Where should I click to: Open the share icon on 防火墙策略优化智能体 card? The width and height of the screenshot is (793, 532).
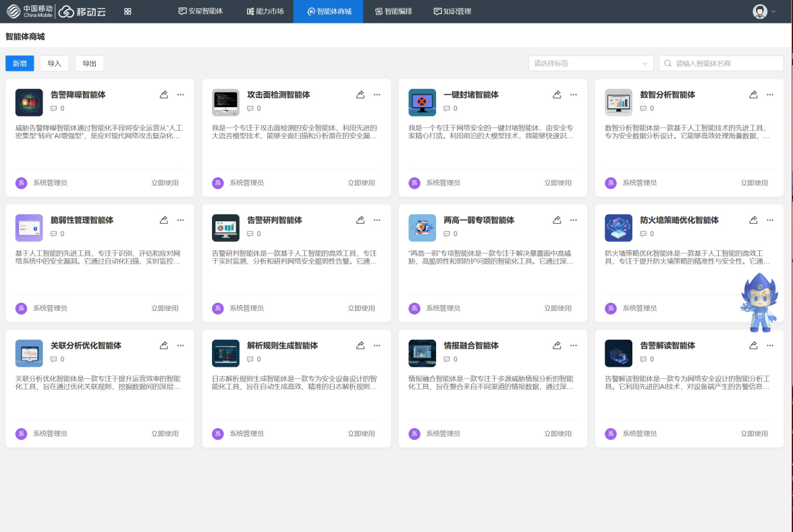pos(753,220)
